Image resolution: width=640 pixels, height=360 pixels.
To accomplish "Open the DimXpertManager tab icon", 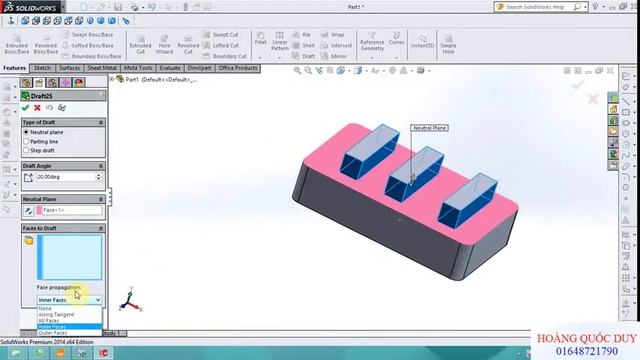I will coord(65,83).
